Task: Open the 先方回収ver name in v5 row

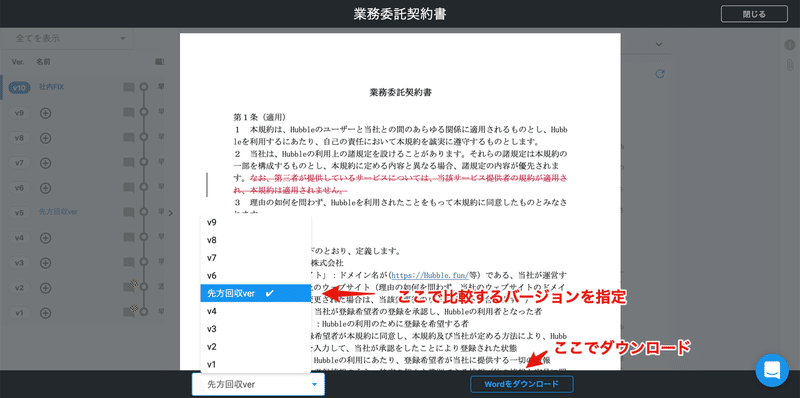Action: (58, 212)
